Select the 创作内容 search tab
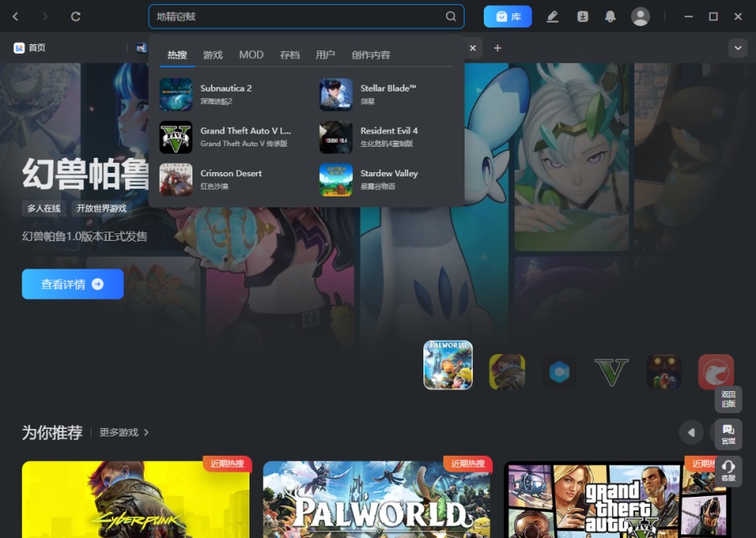 (370, 55)
